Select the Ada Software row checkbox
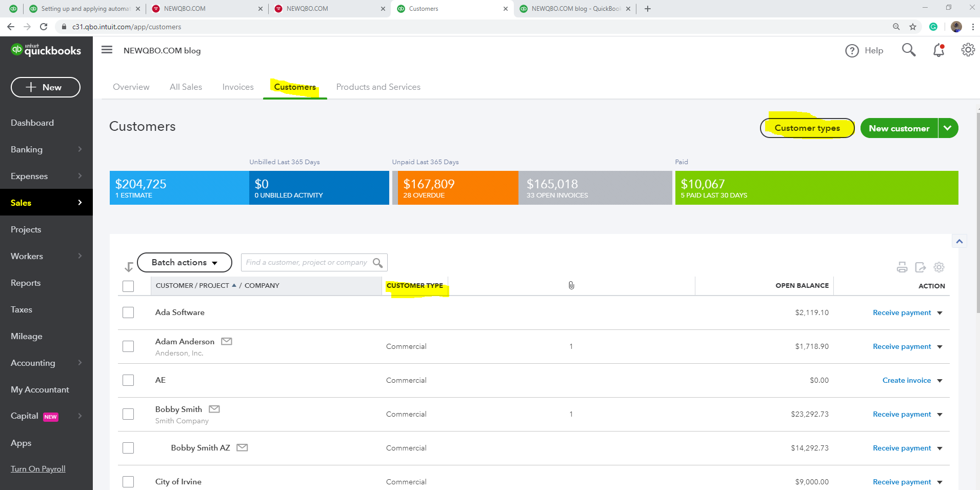 pos(128,312)
